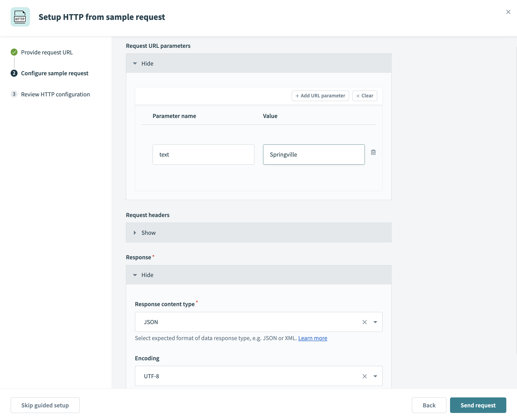Click the green checkmark for Provide request URL
The image size is (517, 420).
click(x=14, y=52)
